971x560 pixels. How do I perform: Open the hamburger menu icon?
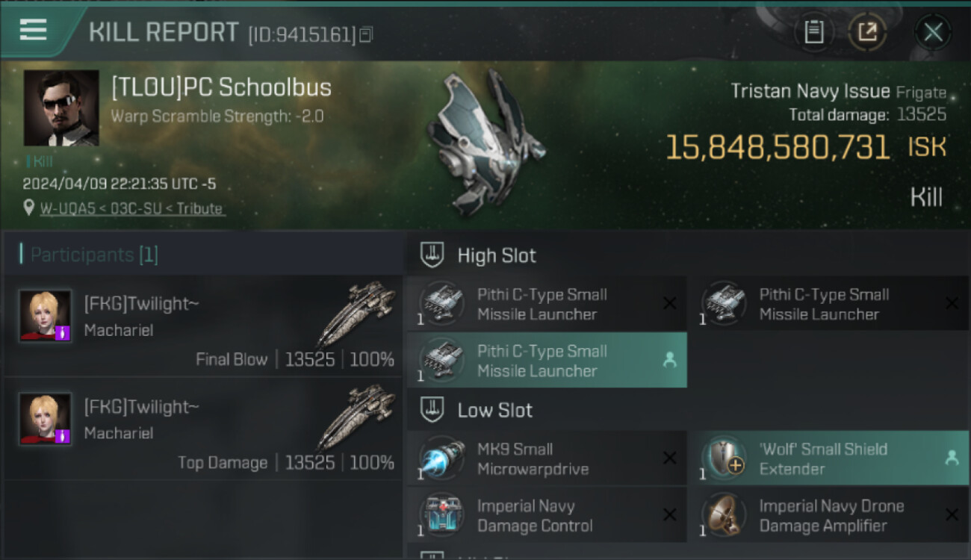[34, 31]
